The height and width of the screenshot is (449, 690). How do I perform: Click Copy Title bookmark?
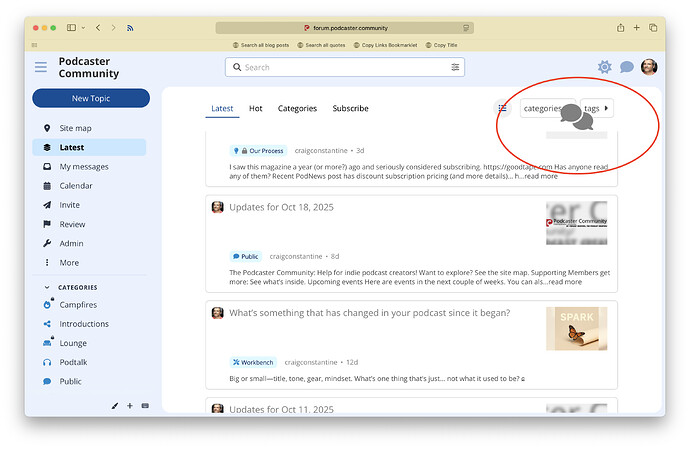click(x=441, y=45)
